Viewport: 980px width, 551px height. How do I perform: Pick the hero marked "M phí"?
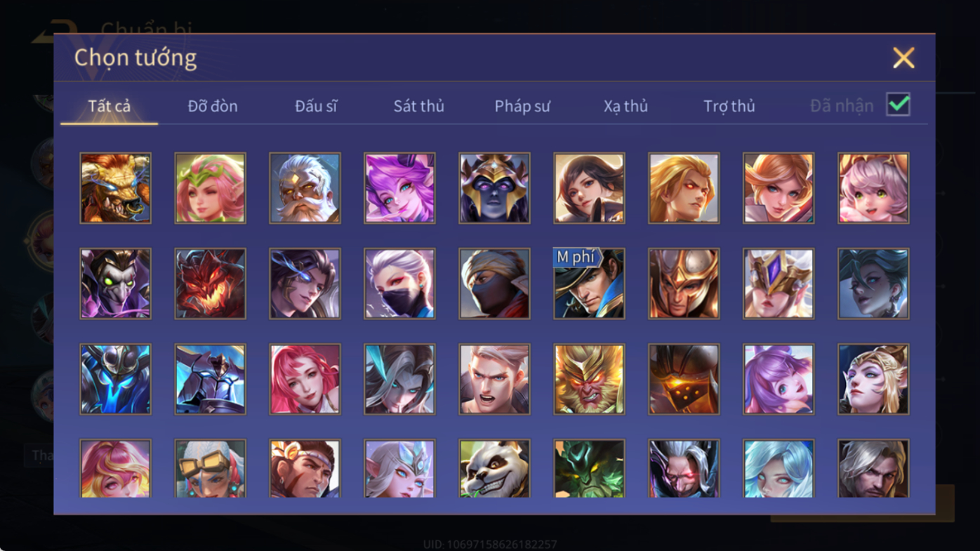pos(589,284)
